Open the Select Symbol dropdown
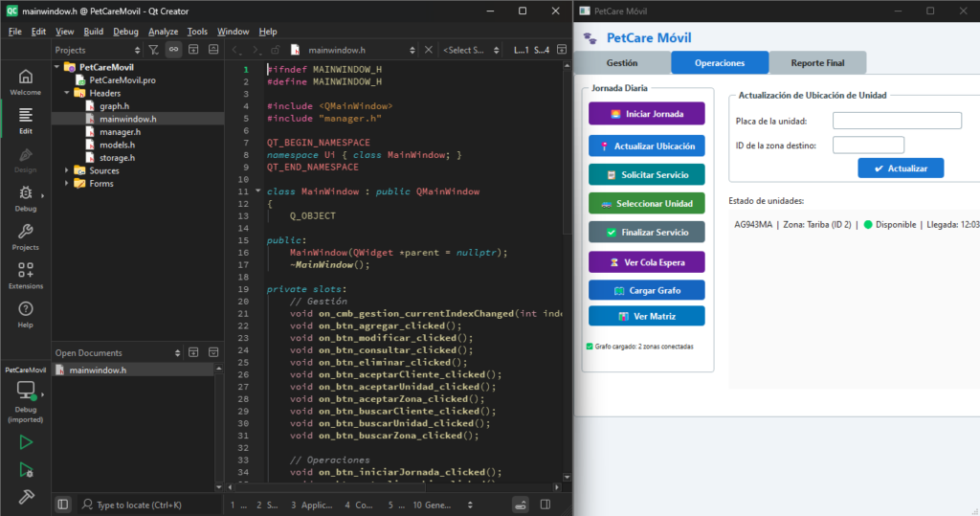980x516 pixels. click(x=471, y=50)
